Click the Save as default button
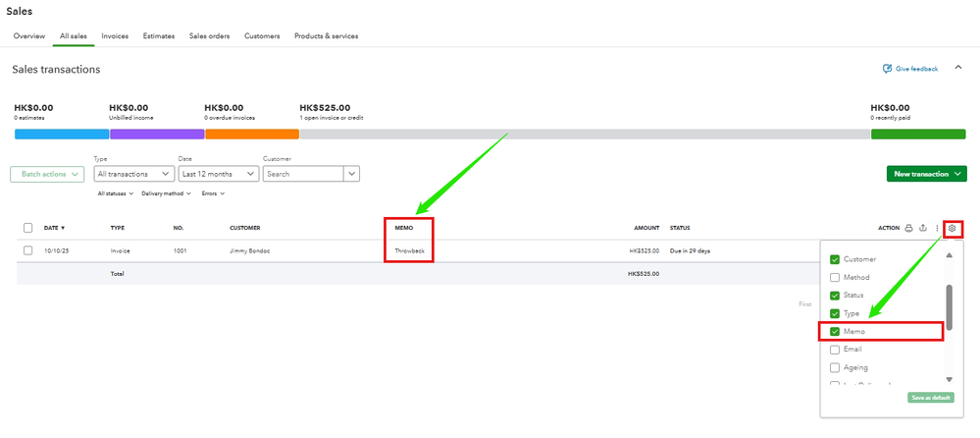 click(x=931, y=398)
